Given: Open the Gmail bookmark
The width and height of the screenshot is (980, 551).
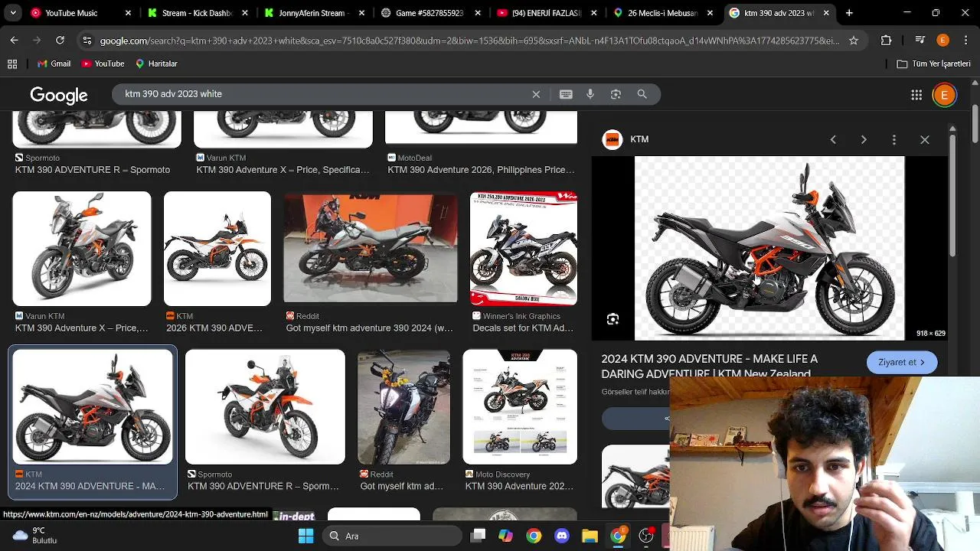Looking at the screenshot, I should click(54, 64).
